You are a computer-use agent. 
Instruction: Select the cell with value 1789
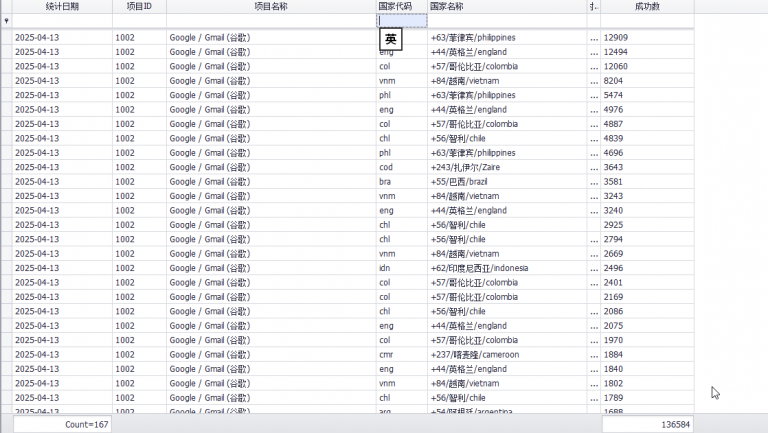pyautogui.click(x=647, y=398)
